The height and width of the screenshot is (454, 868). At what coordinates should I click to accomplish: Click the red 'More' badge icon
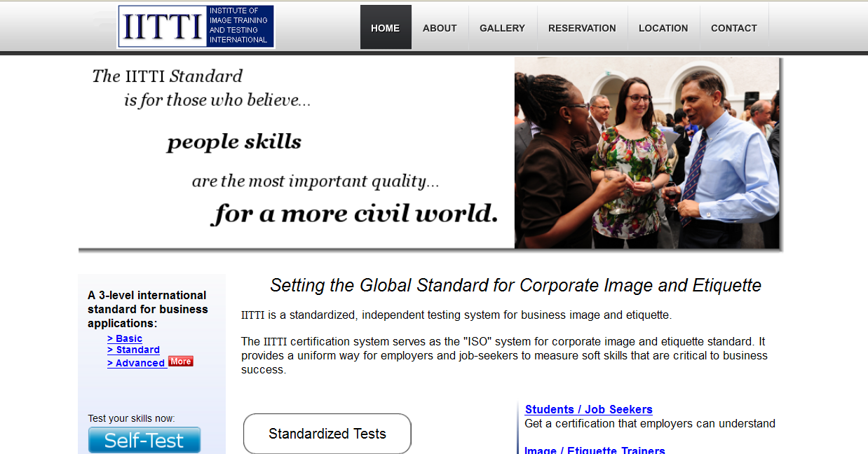click(x=181, y=362)
